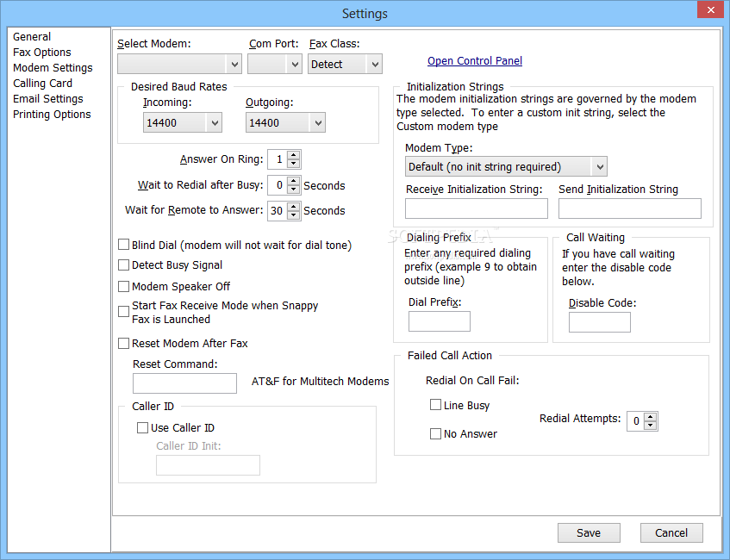Decrease Wait to Redial after Busy seconds

tap(293, 190)
